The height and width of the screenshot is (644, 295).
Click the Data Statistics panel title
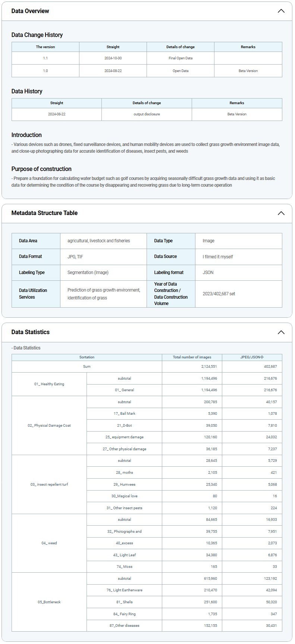(x=30, y=332)
